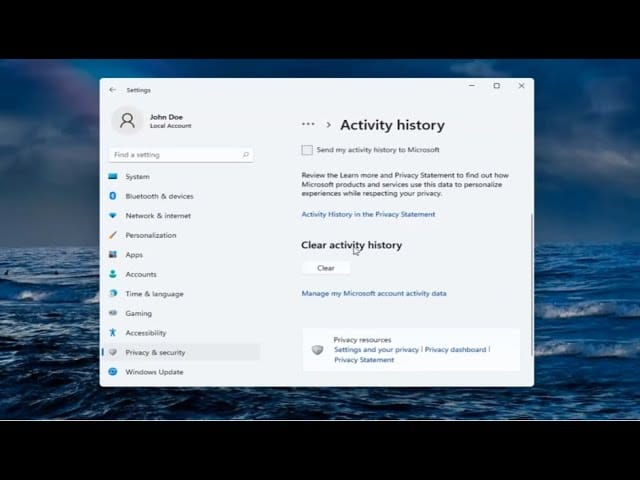Click the search magnifier icon
The image size is (640, 480).
pyautogui.click(x=246, y=155)
